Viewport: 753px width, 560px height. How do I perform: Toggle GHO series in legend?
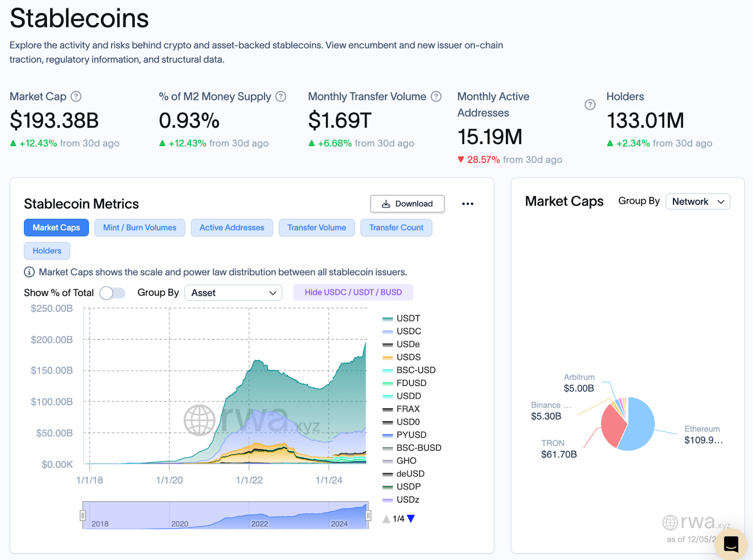pos(400,461)
